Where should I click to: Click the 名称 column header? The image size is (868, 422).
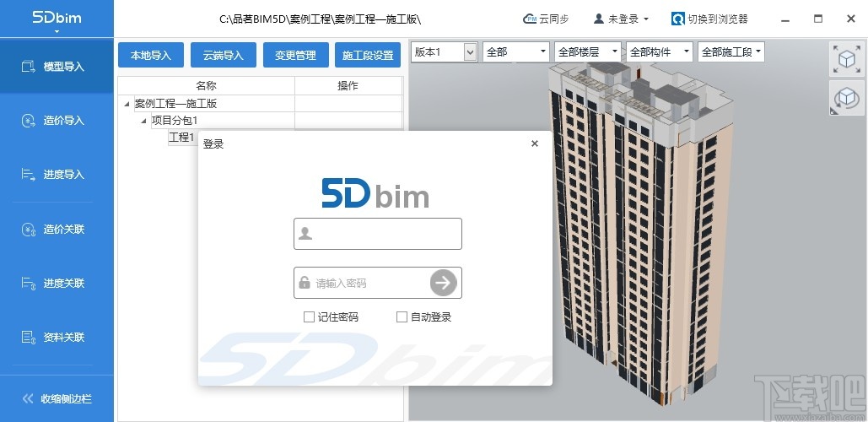[206, 86]
